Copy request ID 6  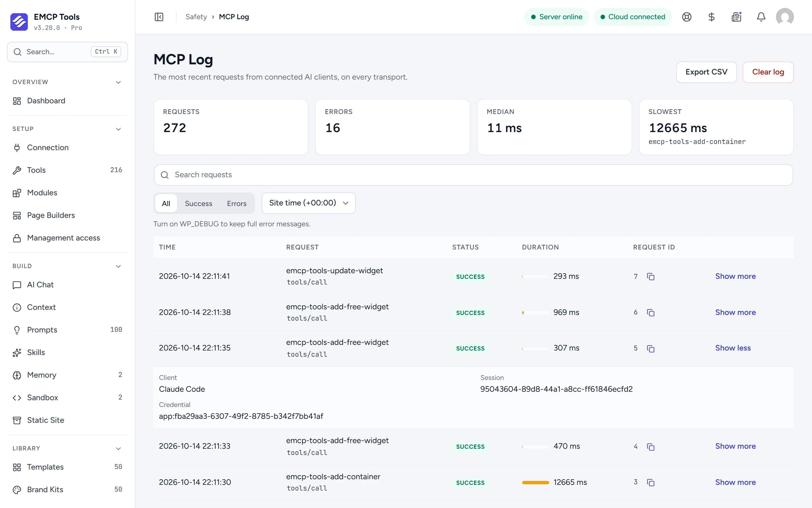pyautogui.click(x=651, y=313)
